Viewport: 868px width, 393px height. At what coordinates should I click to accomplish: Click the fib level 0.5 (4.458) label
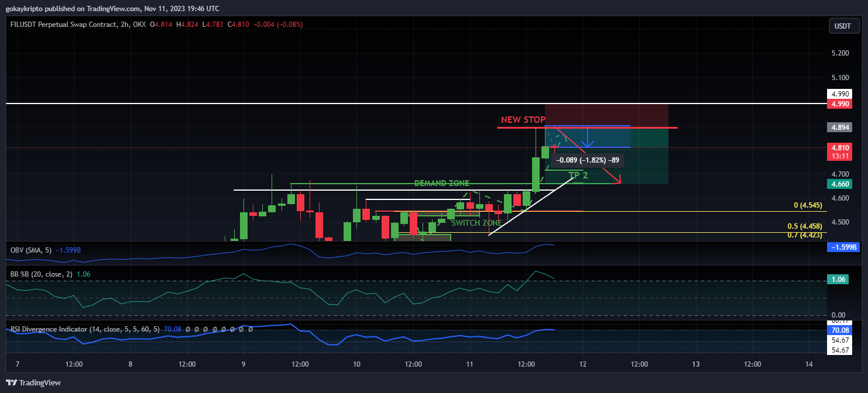805,226
